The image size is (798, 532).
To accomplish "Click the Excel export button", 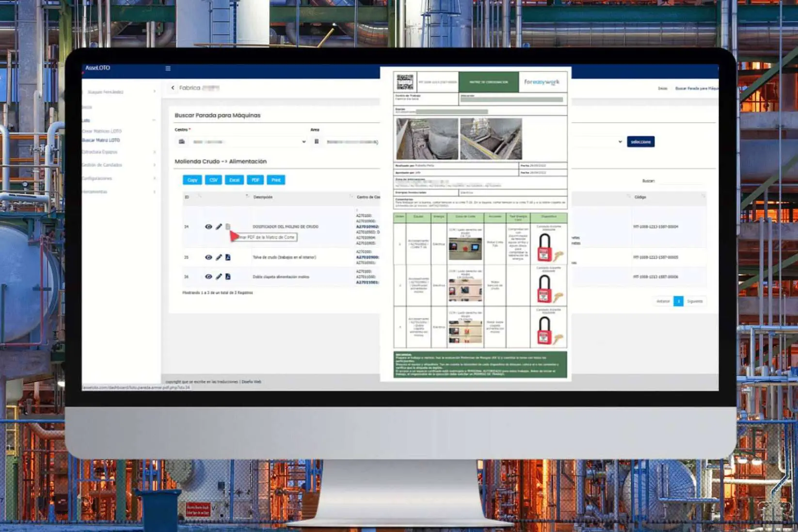I will (234, 180).
